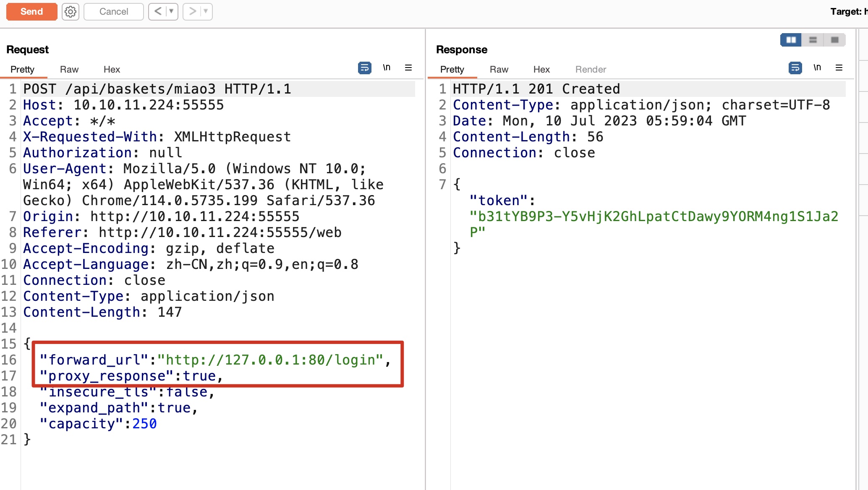This screenshot has height=490, width=868.
Task: Toggle non-printable characters \n in Response panel
Action: pyautogui.click(x=817, y=68)
